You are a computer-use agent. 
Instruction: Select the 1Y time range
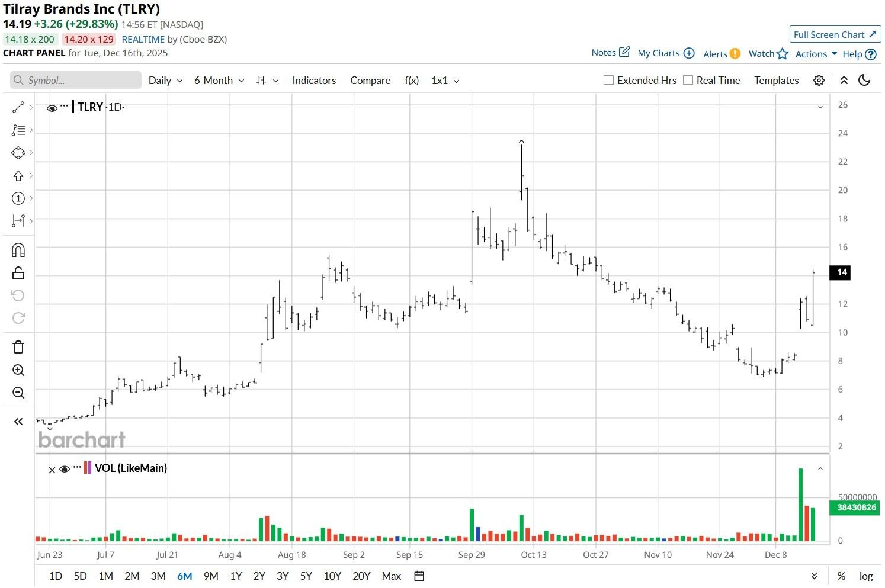236,576
